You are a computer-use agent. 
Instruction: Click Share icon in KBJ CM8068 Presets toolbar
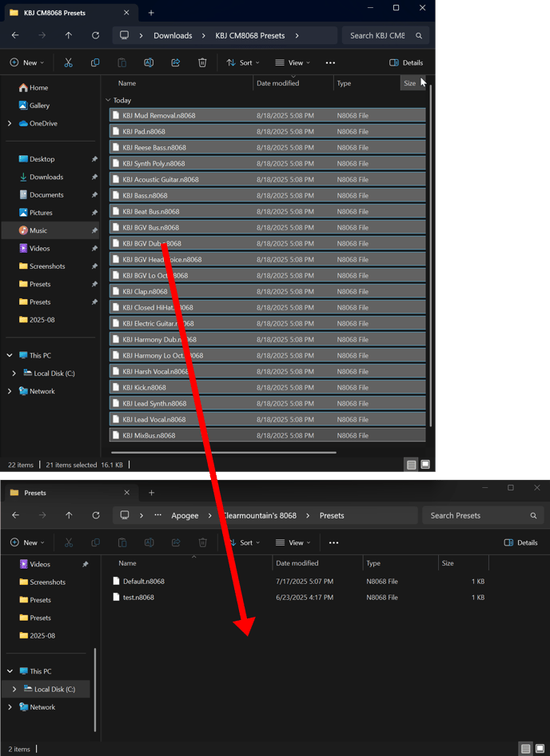pyautogui.click(x=176, y=62)
